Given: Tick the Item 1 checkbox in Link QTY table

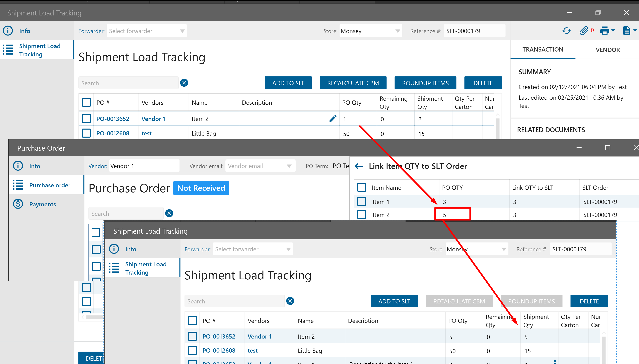Looking at the screenshot, I should [361, 202].
